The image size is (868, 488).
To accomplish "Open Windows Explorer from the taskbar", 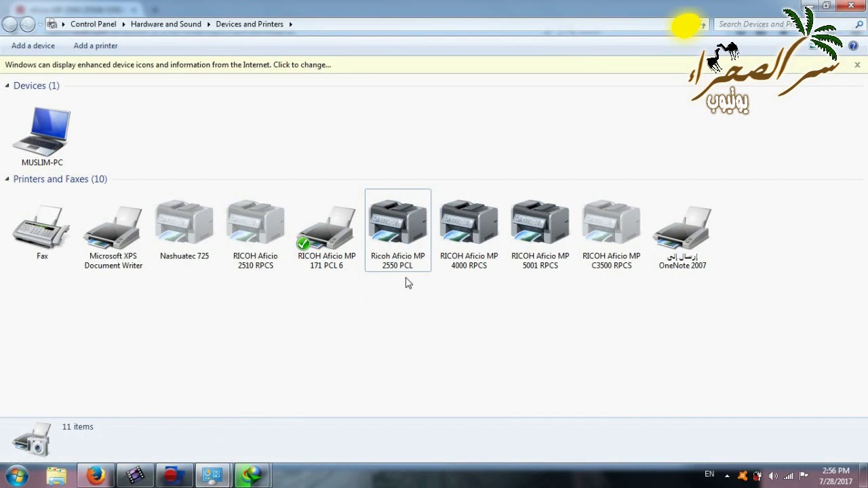I will 56,476.
